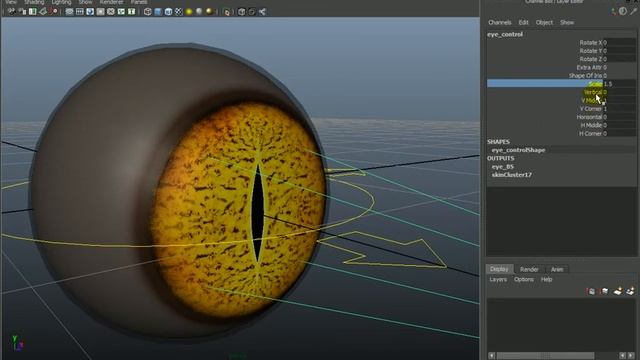Screen dimensions: 640x360
Task: Open the Channel Box Edit menu
Action: point(523,22)
